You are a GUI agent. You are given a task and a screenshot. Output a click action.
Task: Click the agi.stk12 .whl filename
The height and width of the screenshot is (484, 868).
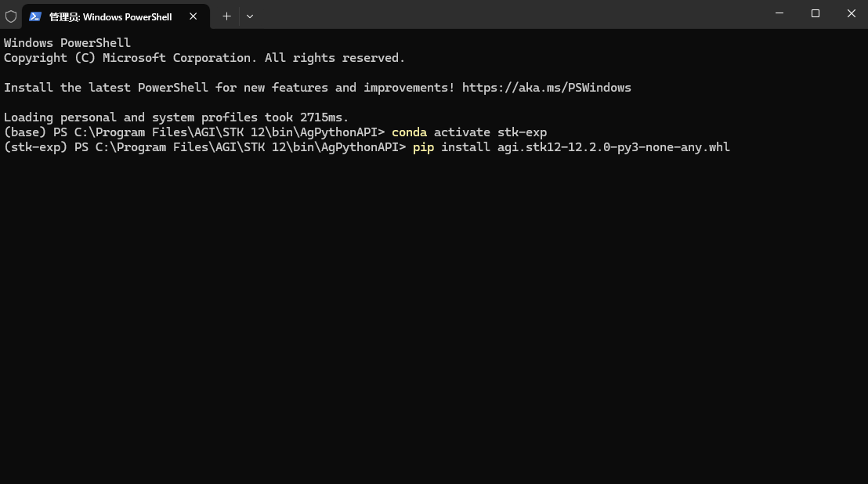click(x=613, y=147)
